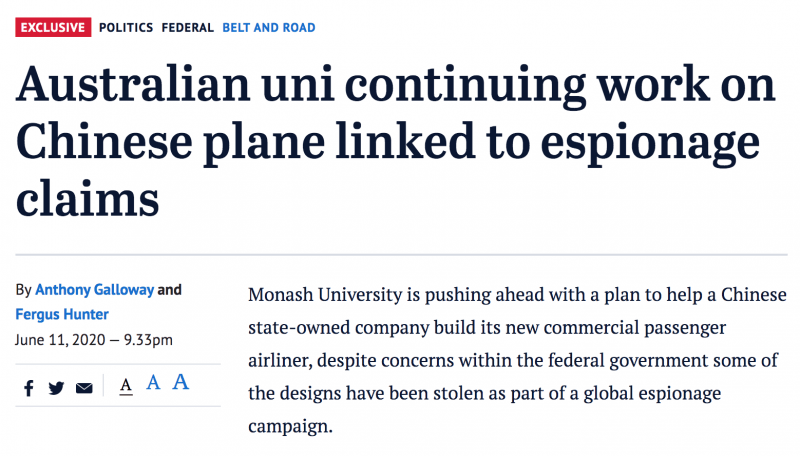Image resolution: width=800 pixels, height=456 pixels.
Task: Click the word 'campaign.' ending the paragraph
Action: coord(290,426)
